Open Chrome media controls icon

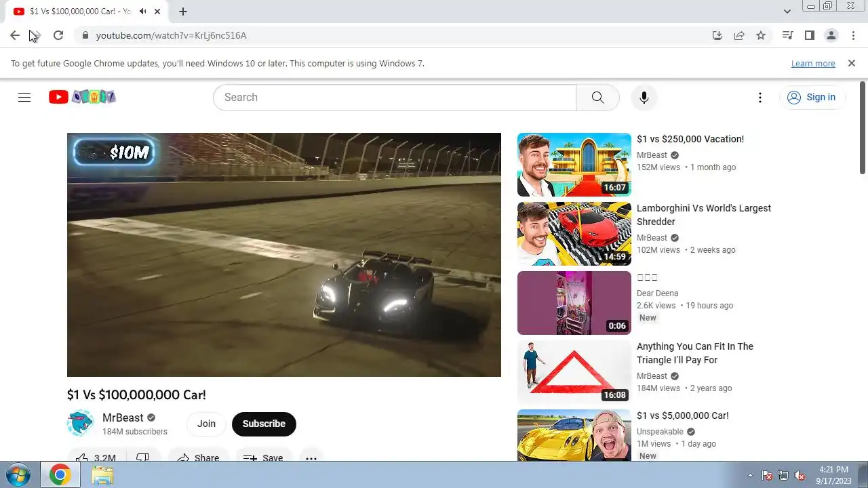[x=787, y=35]
